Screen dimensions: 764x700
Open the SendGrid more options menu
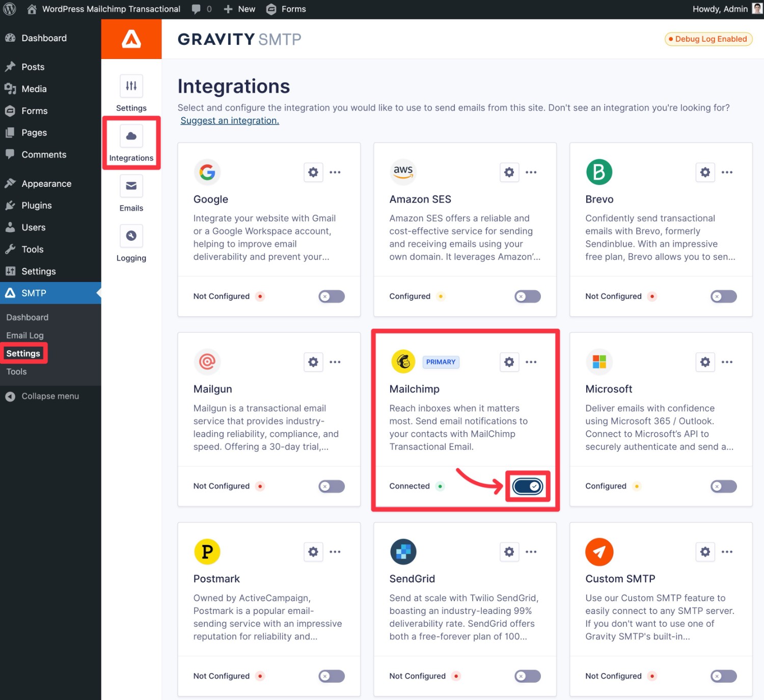(531, 552)
